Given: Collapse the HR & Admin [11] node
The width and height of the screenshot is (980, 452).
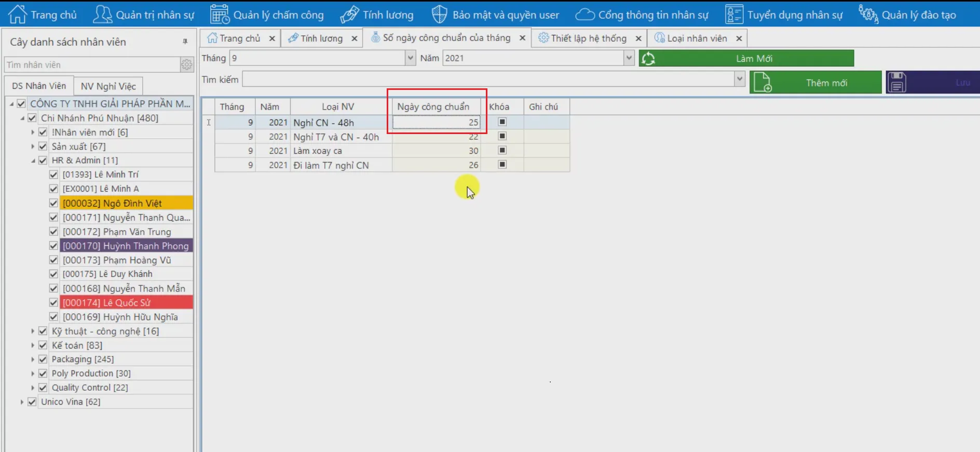Looking at the screenshot, I should click(x=33, y=161).
